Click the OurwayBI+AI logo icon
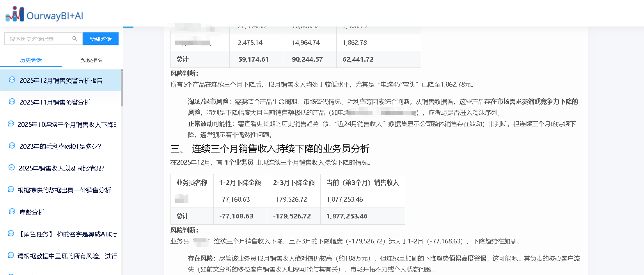Image resolution: width=644 pixels, height=275 pixels. click(15, 14)
